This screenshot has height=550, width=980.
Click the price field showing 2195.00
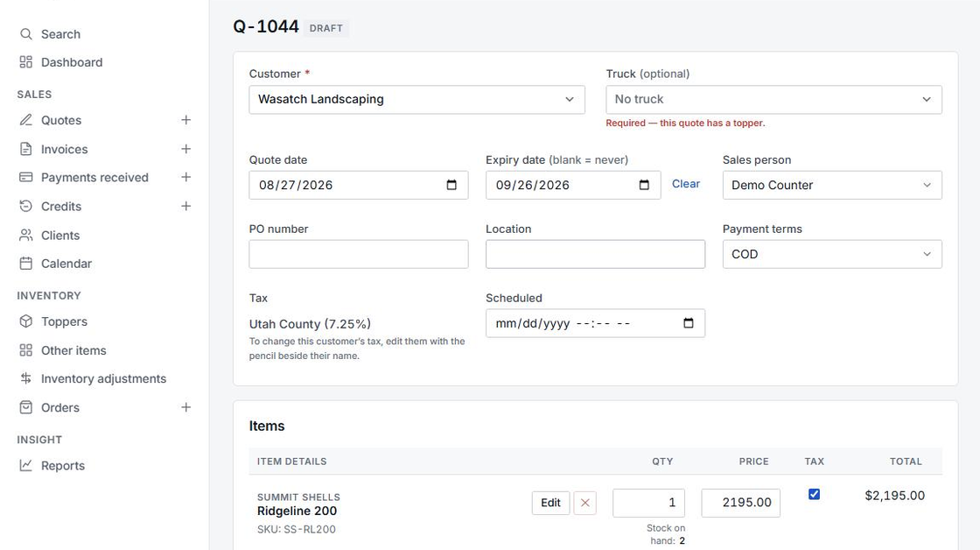(740, 503)
